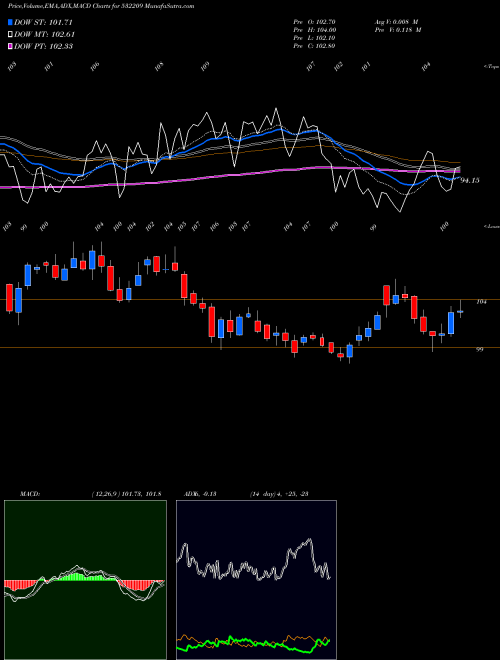Click the 104 resistance level label
The width and height of the screenshot is (500, 660).
[481, 302]
